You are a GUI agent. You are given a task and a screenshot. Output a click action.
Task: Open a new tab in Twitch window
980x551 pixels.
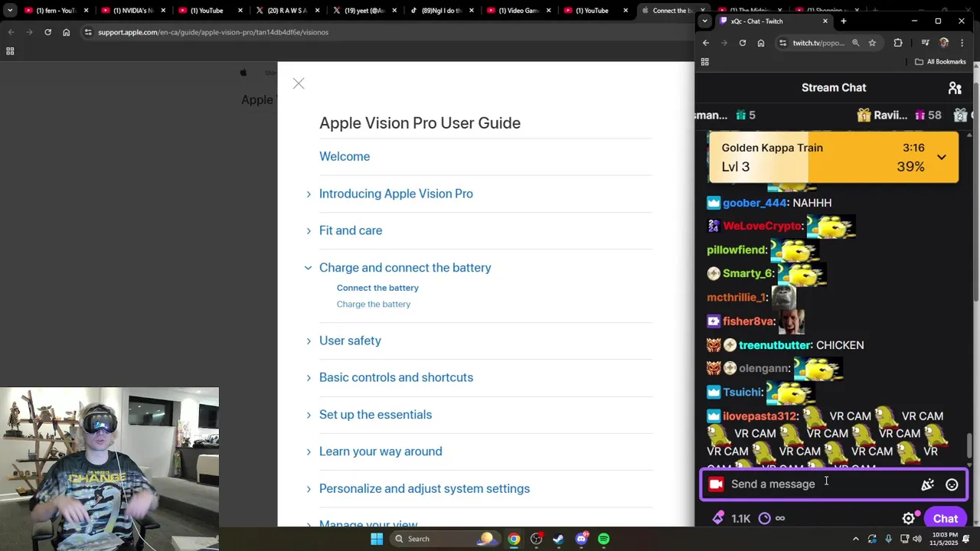[x=843, y=21]
